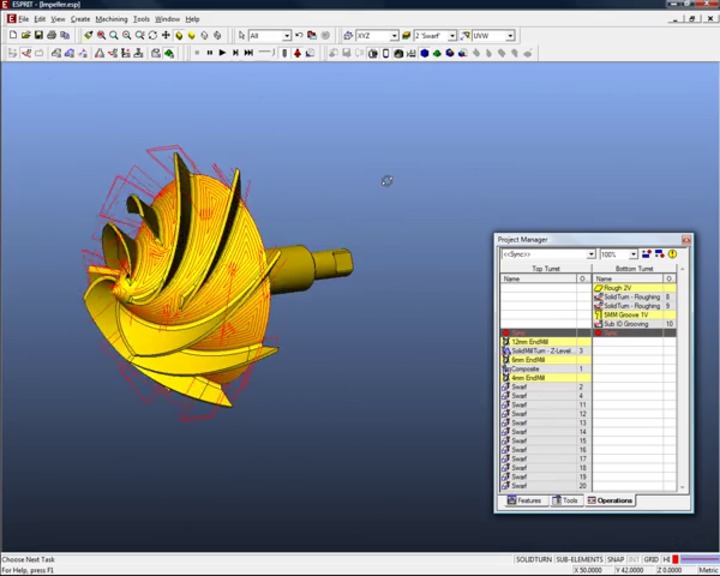Toggle GRID mode in status bar
This screenshot has height=576, width=720.
[x=651, y=559]
